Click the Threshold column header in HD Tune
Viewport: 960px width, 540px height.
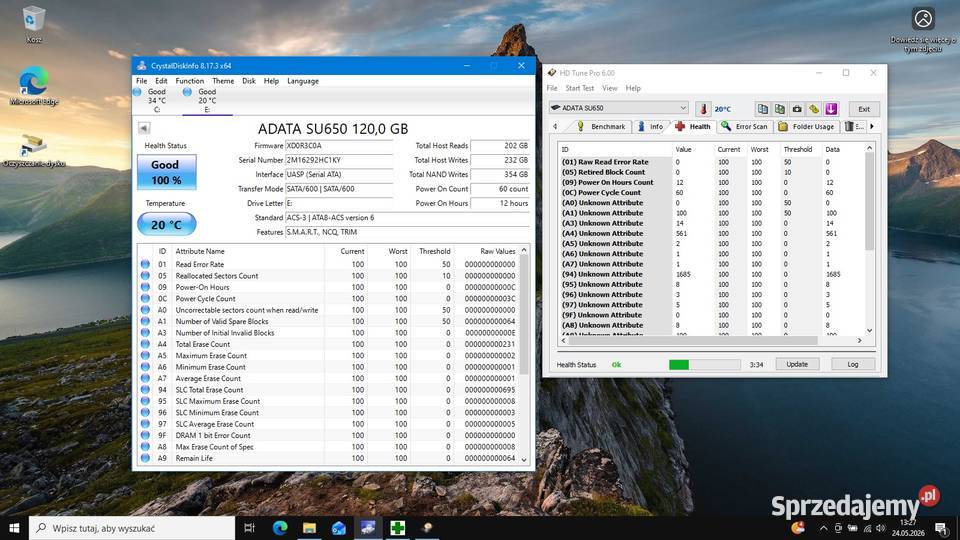(x=798, y=149)
